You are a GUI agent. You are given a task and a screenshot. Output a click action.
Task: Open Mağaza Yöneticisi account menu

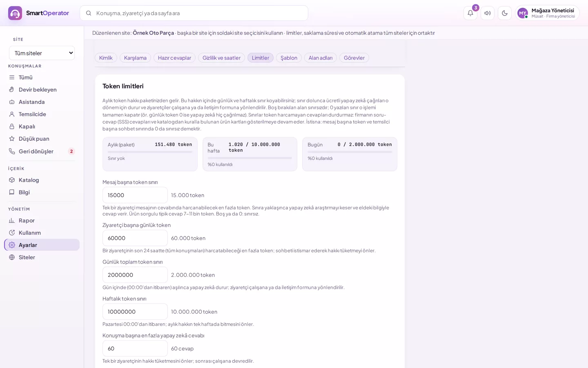point(547,13)
